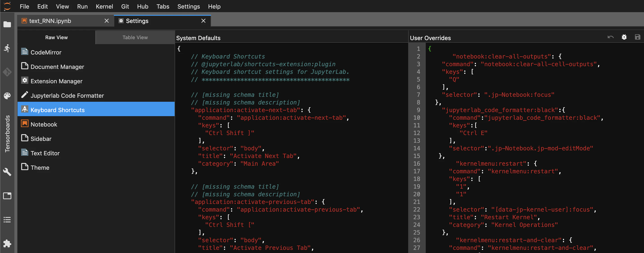The height and width of the screenshot is (253, 644).
Task: Select Notebook settings entry
Action: (x=96, y=124)
